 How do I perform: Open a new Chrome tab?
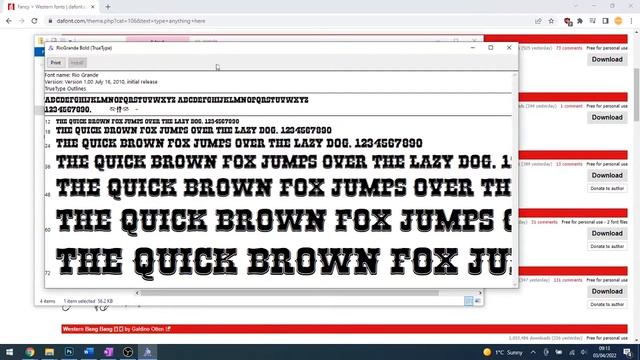coord(108,7)
